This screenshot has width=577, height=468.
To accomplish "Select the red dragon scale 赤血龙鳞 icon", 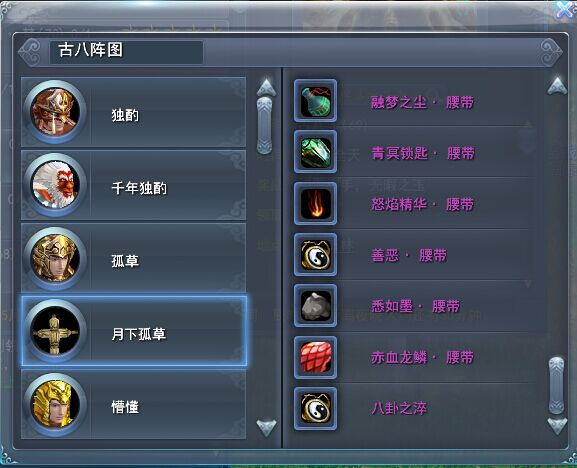I will (x=315, y=357).
